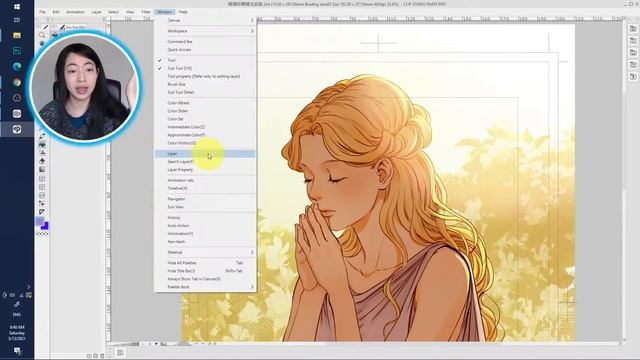
Task: Show the Item bank palette
Action: click(x=205, y=242)
